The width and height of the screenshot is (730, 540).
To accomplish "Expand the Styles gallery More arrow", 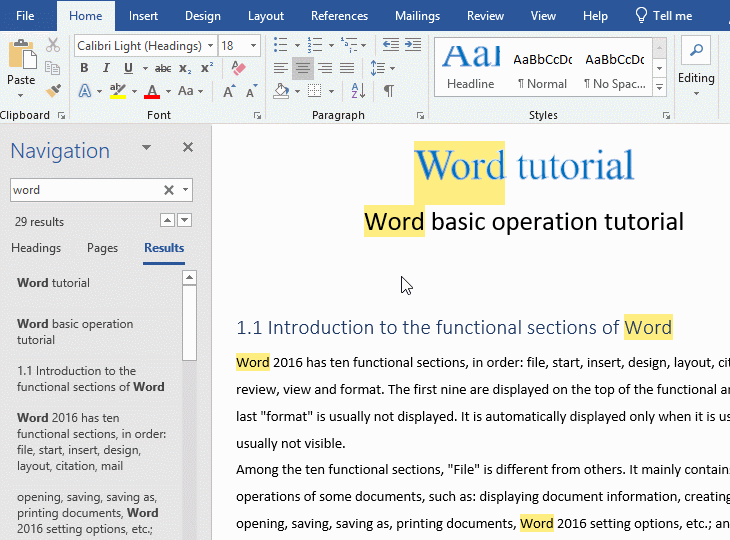I will pos(659,87).
